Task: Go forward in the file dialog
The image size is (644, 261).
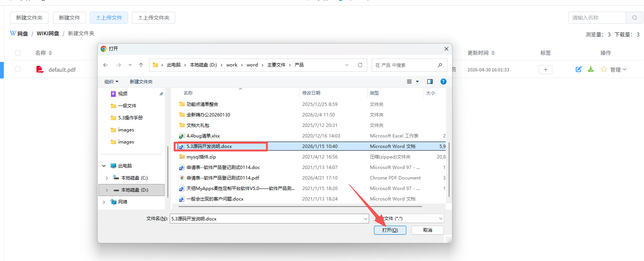Action: (119, 65)
